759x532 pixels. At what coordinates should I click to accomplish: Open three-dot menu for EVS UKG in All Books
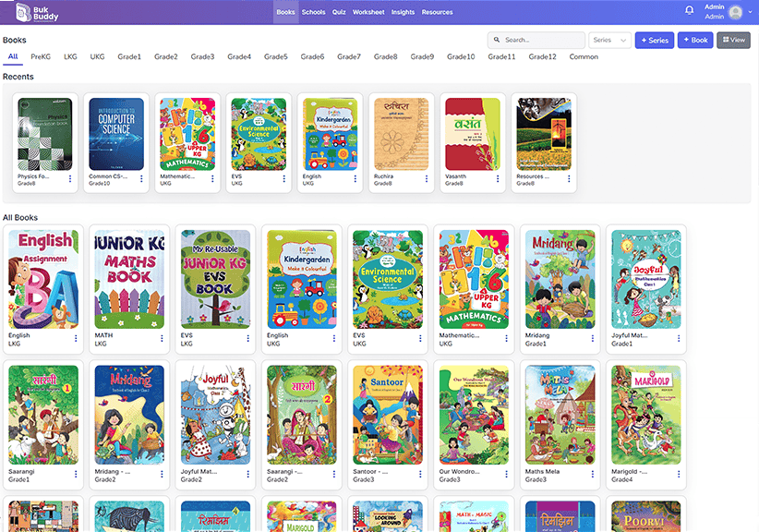click(x=420, y=338)
